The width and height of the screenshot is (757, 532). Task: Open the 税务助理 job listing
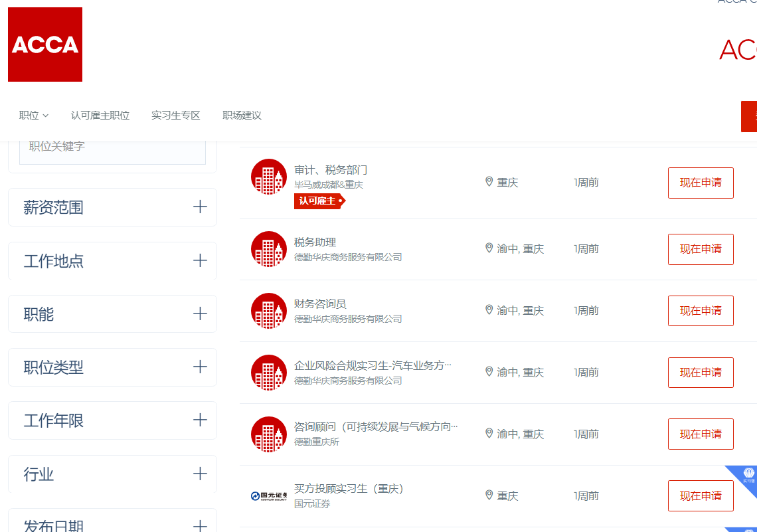point(315,242)
